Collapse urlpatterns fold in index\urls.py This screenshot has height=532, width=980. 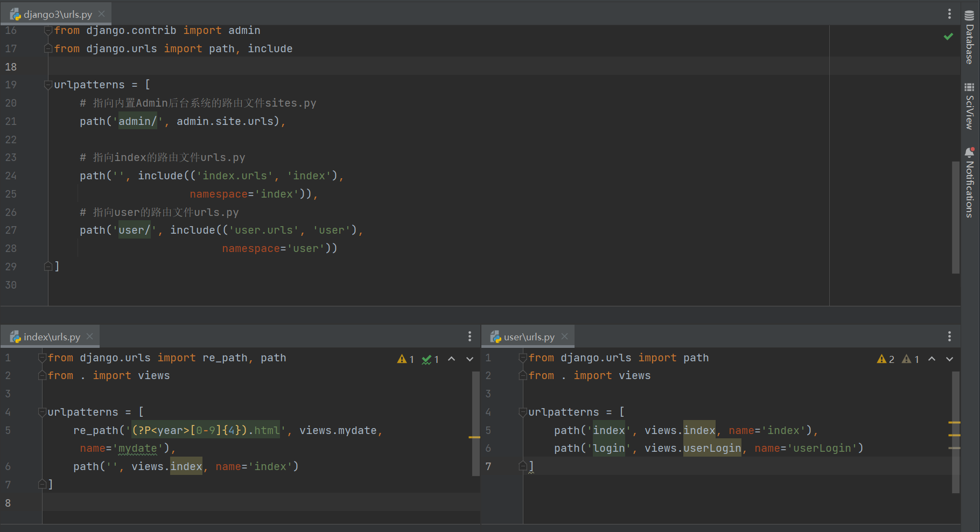pyautogui.click(x=42, y=412)
